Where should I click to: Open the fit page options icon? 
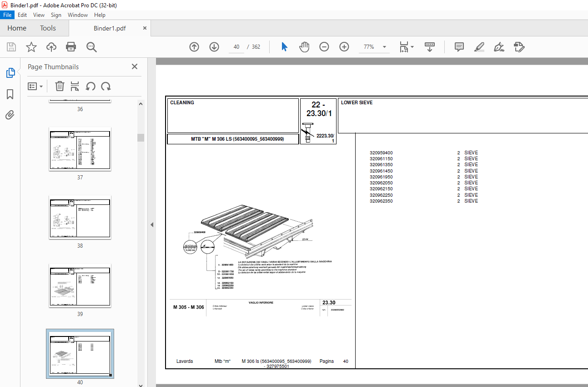(x=406, y=47)
